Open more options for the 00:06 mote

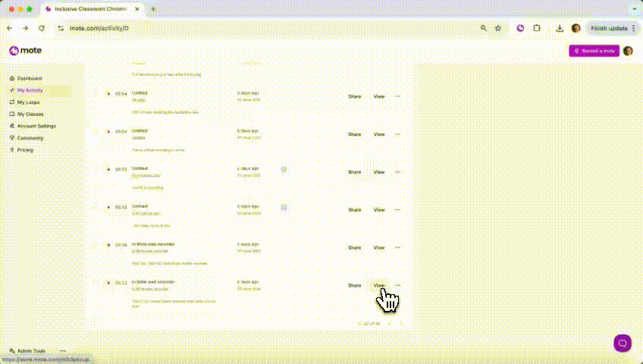tap(398, 247)
